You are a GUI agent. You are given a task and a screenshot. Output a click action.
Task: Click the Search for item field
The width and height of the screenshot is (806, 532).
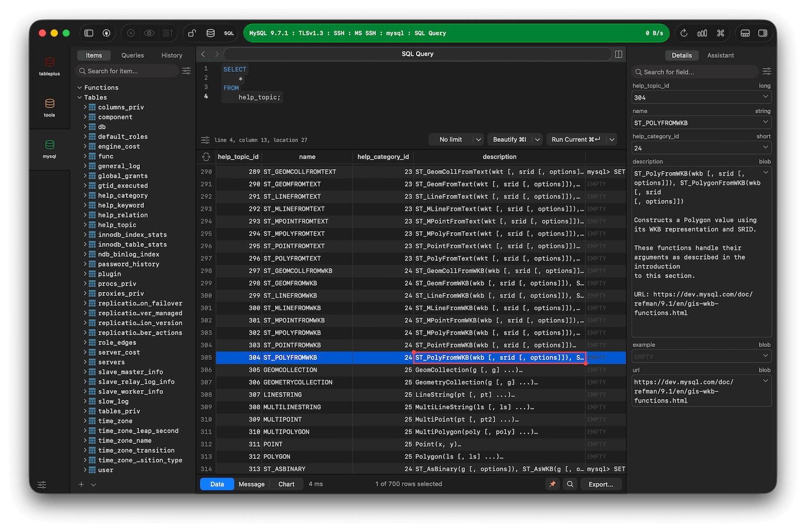point(127,71)
